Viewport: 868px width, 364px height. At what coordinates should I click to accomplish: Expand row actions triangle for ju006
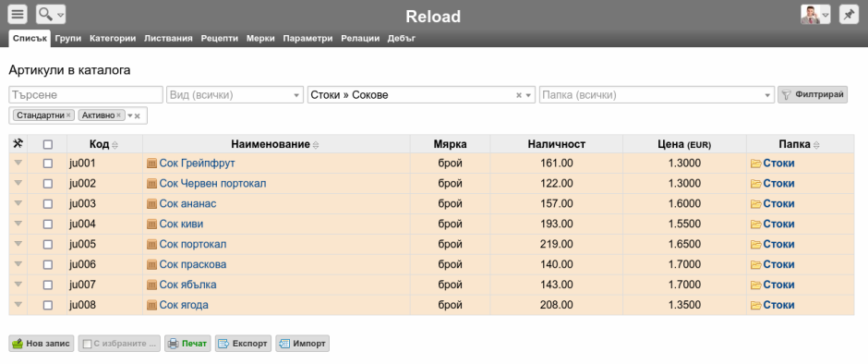pyautogui.click(x=18, y=264)
